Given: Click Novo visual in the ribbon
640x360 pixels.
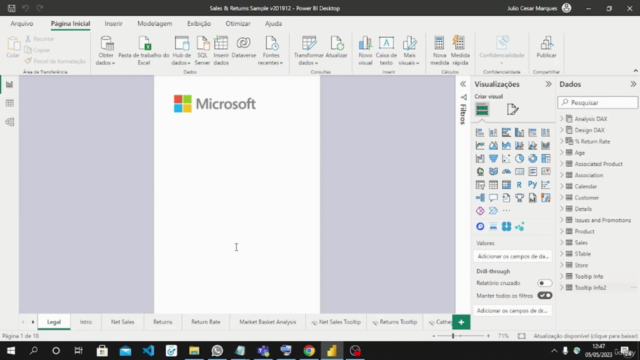Looking at the screenshot, I should point(365,51).
